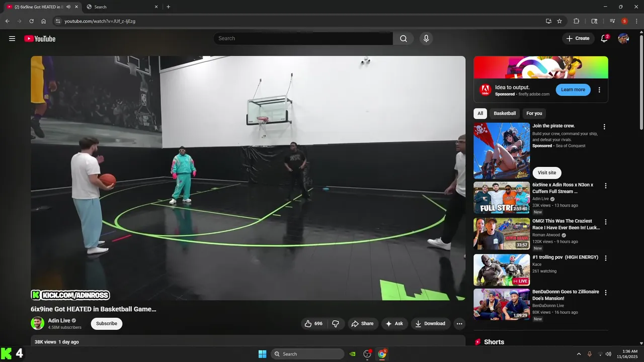
Task: Click the video player frame
Action: [248, 178]
